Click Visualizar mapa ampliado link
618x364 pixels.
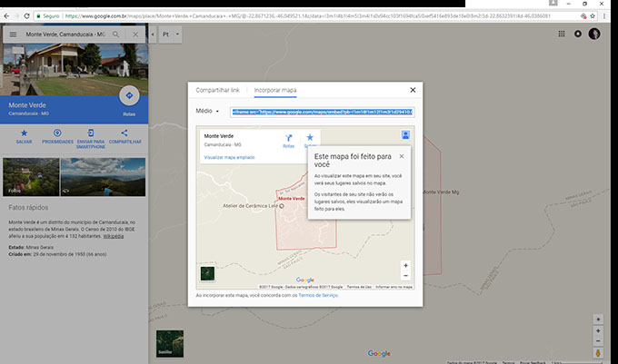(x=229, y=157)
